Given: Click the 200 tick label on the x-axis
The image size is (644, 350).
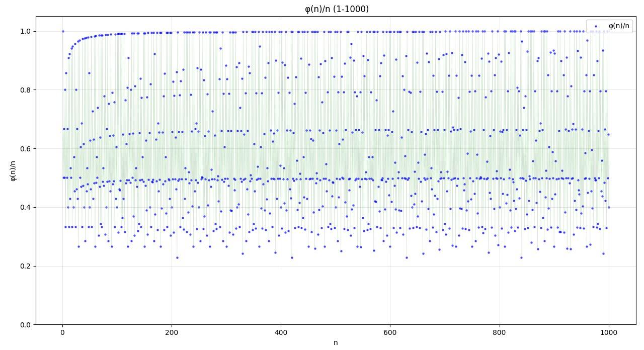Looking at the screenshot, I should (x=172, y=332).
